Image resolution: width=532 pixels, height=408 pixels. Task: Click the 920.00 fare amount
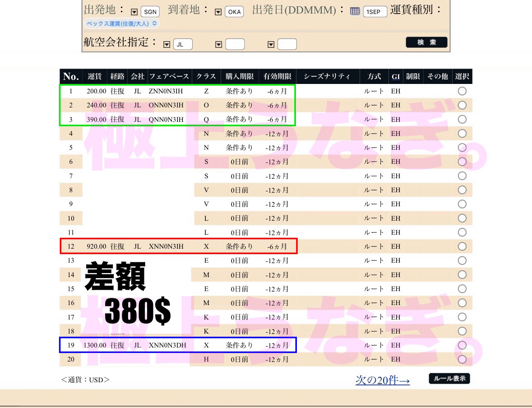point(97,246)
